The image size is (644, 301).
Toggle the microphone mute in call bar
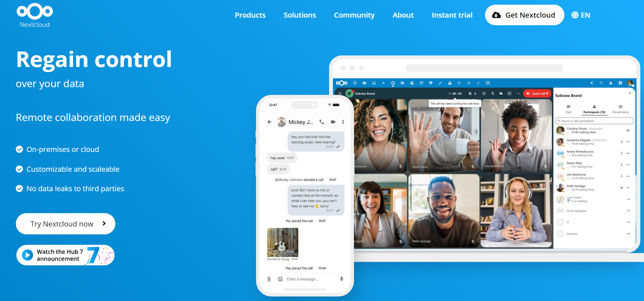point(493,94)
